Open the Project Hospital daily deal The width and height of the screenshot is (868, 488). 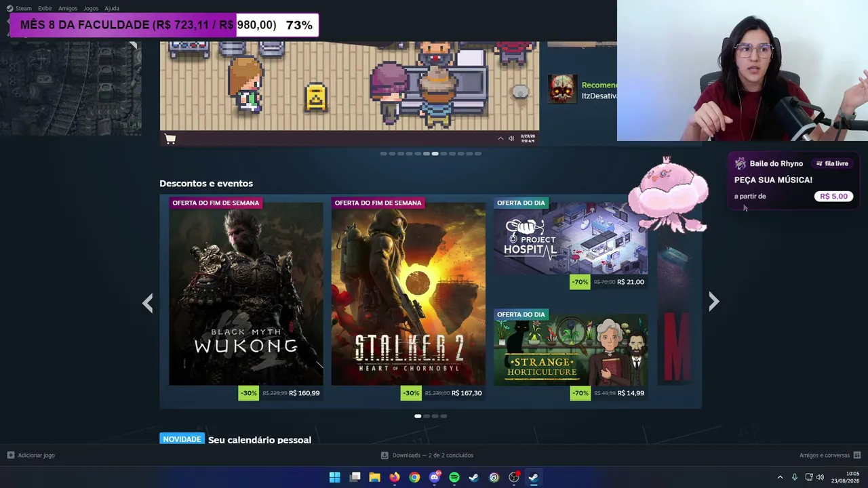pos(570,238)
